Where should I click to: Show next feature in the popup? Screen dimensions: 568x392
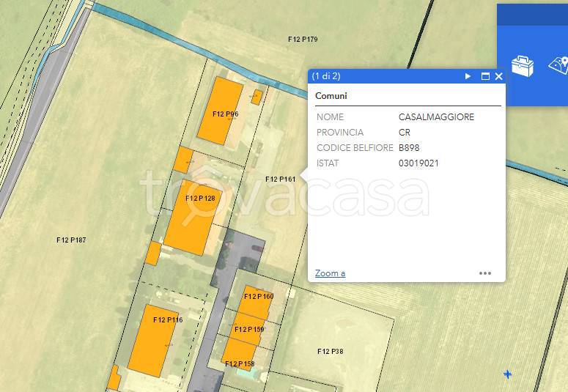point(468,76)
